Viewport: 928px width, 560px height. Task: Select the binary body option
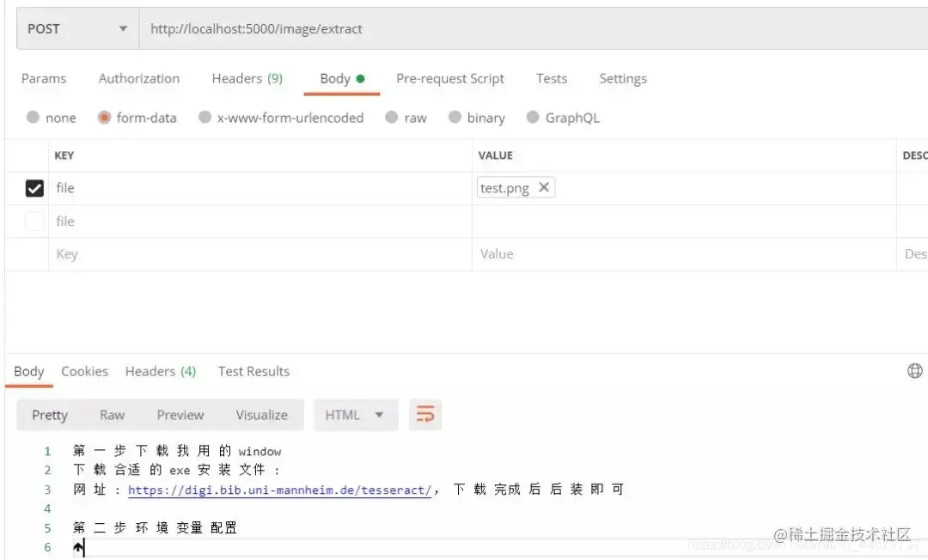pos(455,117)
